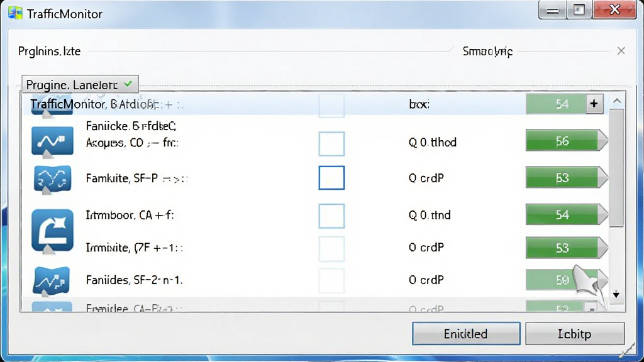Open the 'Prugine. Lanelert' dropdown
The height and width of the screenshot is (362, 644).
tap(80, 85)
